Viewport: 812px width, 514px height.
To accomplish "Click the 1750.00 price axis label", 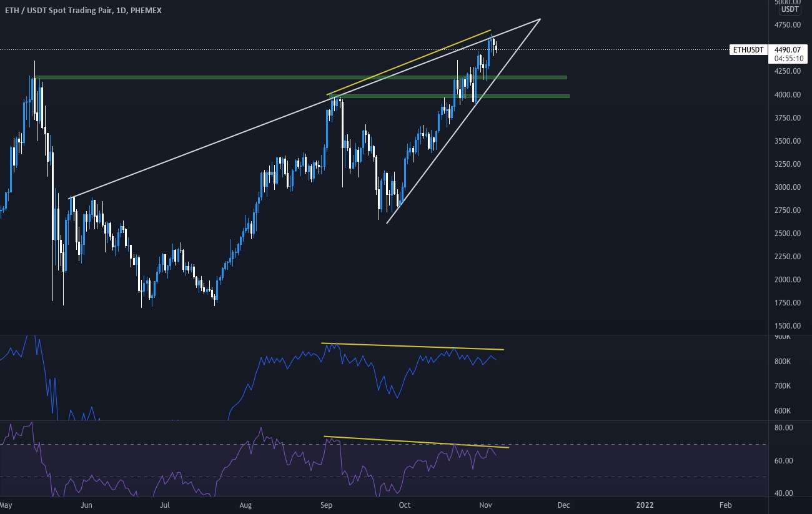I will tap(787, 303).
